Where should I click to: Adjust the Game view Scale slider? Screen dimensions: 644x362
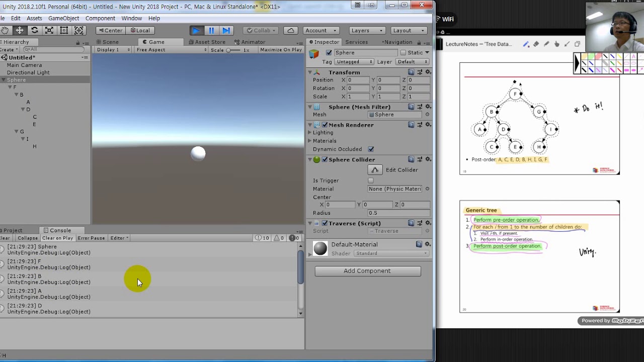[233, 50]
